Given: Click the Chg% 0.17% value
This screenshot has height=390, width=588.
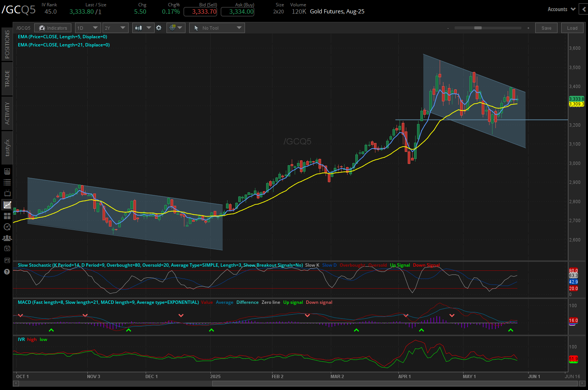Looking at the screenshot, I should click(x=171, y=12).
